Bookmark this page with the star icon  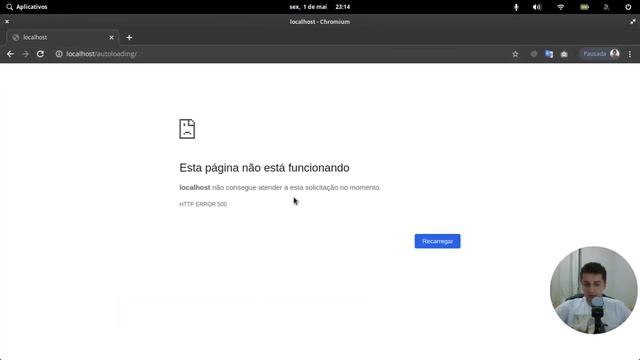tap(515, 54)
